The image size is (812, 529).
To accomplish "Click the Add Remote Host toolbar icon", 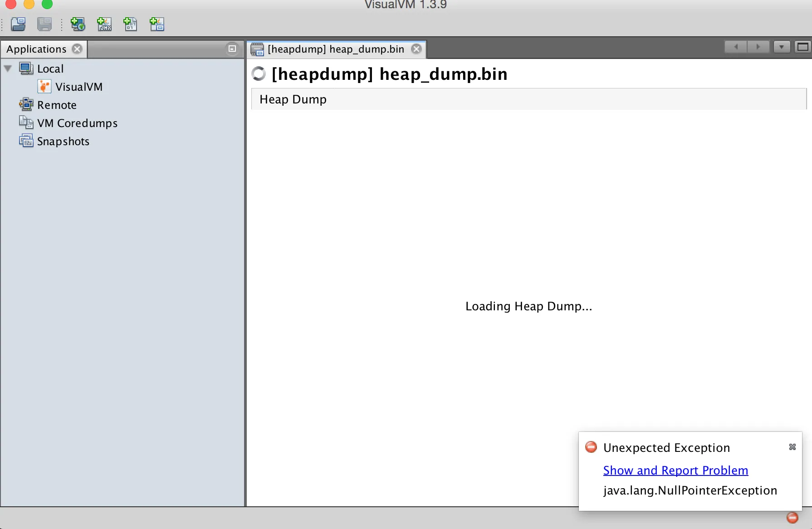I will pos(78,24).
